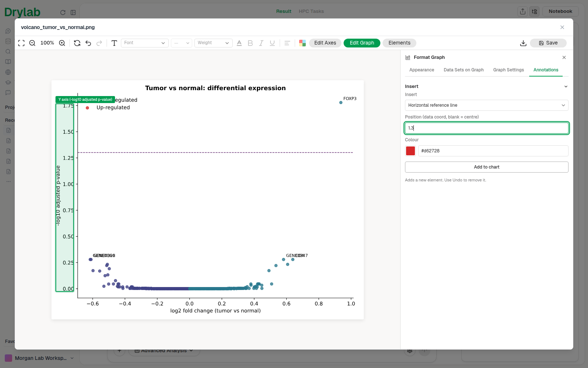Collapse the Insert section chevron
The image size is (588, 368).
pos(566,86)
